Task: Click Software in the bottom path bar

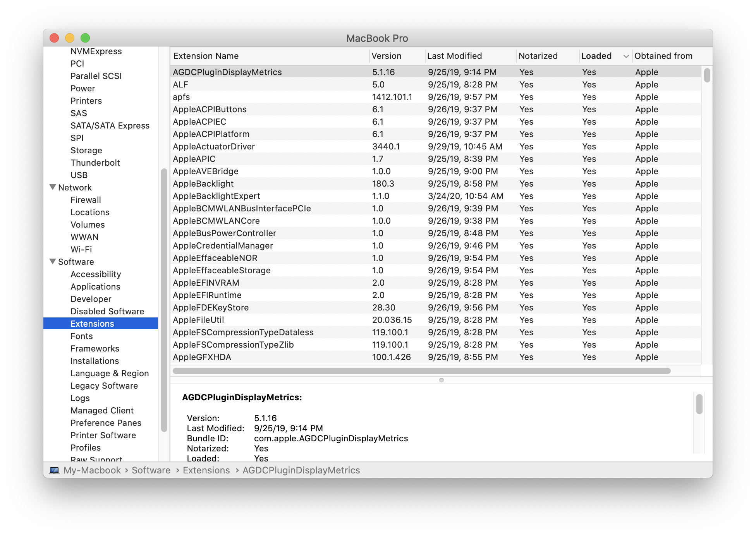Action: point(151,470)
